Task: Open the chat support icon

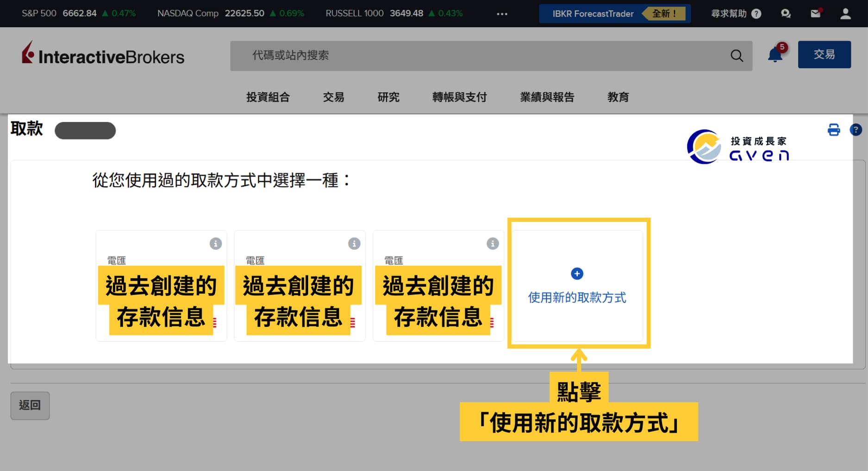Action: point(786,14)
